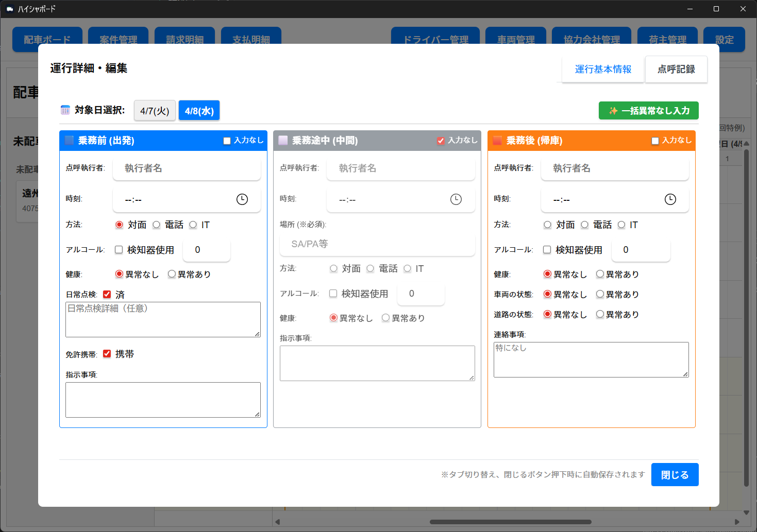Click alcohol value field in 乗務途中 panel

[x=421, y=294]
